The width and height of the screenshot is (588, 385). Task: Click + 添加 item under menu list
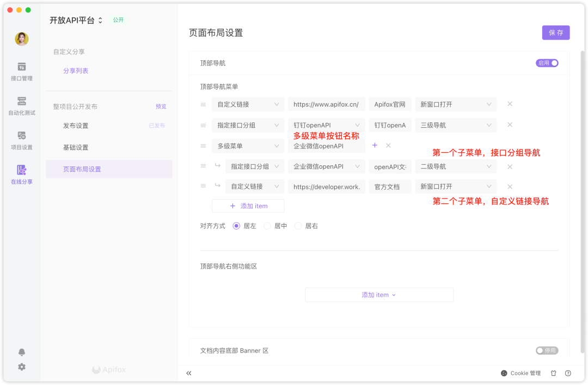pyautogui.click(x=248, y=206)
